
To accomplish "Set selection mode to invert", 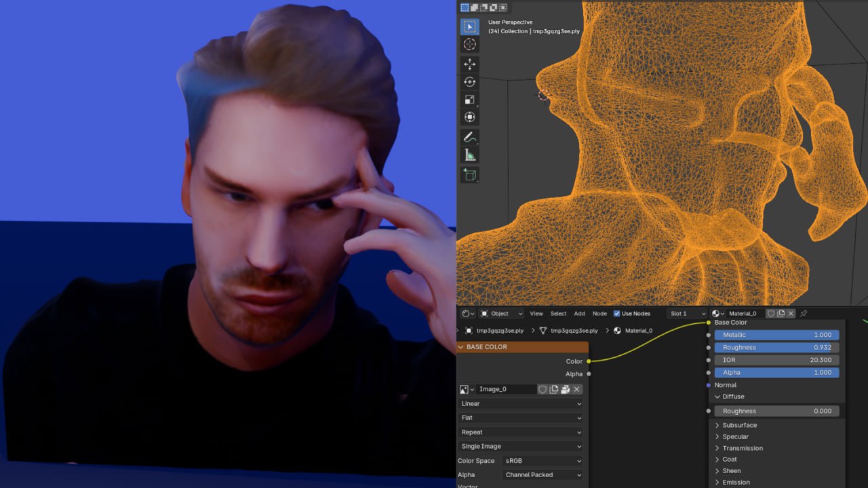I will coord(494,7).
